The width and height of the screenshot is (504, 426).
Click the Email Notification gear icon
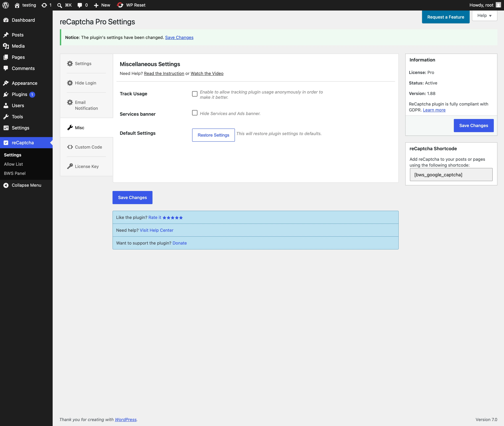(70, 102)
